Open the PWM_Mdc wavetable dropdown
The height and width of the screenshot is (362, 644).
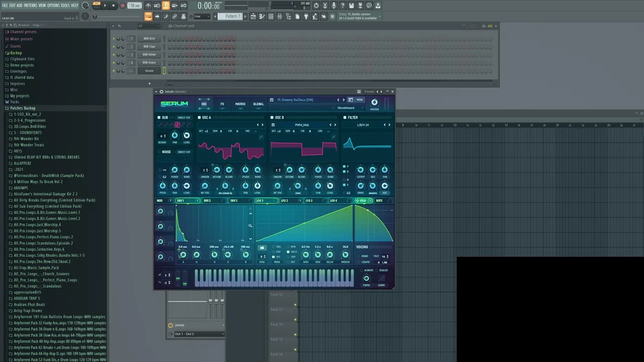[302, 125]
